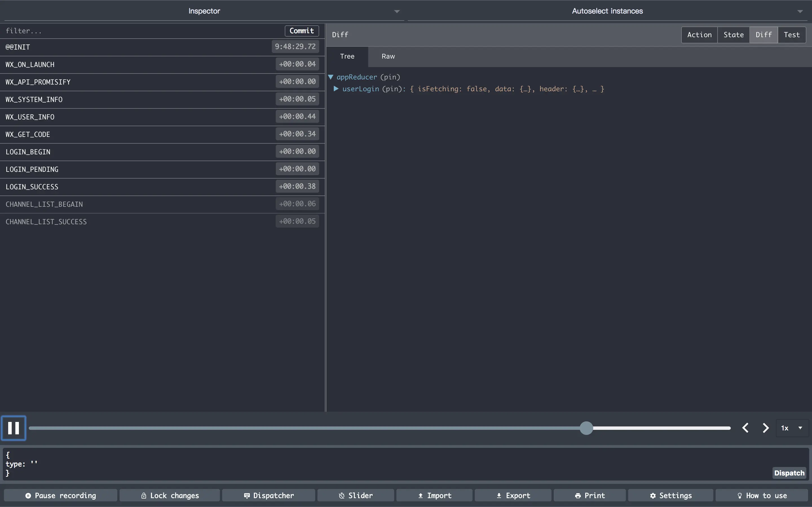Image resolution: width=812 pixels, height=507 pixels.
Task: Step to next action with right arrow
Action: pyautogui.click(x=765, y=428)
